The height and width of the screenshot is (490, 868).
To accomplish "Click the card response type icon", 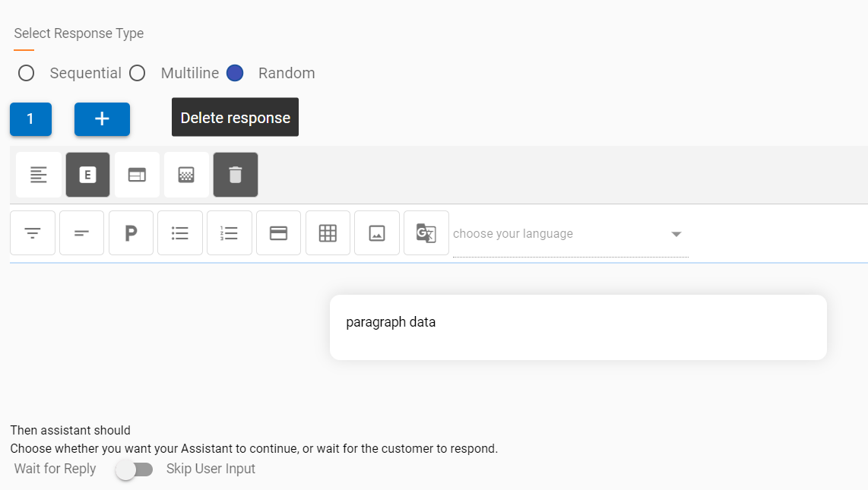I will click(x=137, y=174).
